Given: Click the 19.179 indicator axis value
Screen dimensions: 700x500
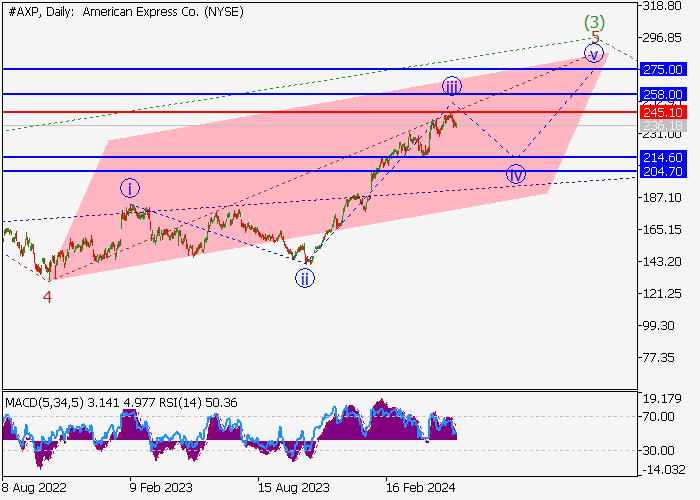Looking at the screenshot, I should click(662, 399).
